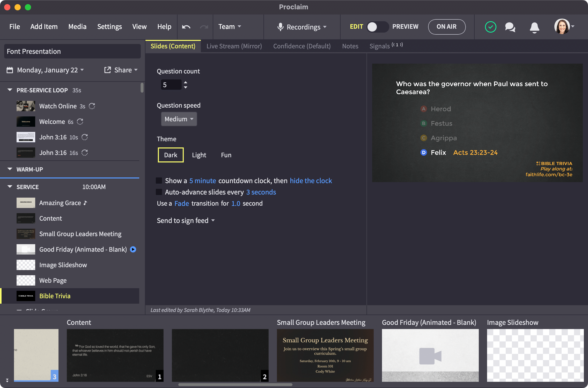The height and width of the screenshot is (388, 588).
Task: Open the group chat bubbles icon
Action: 510,27
